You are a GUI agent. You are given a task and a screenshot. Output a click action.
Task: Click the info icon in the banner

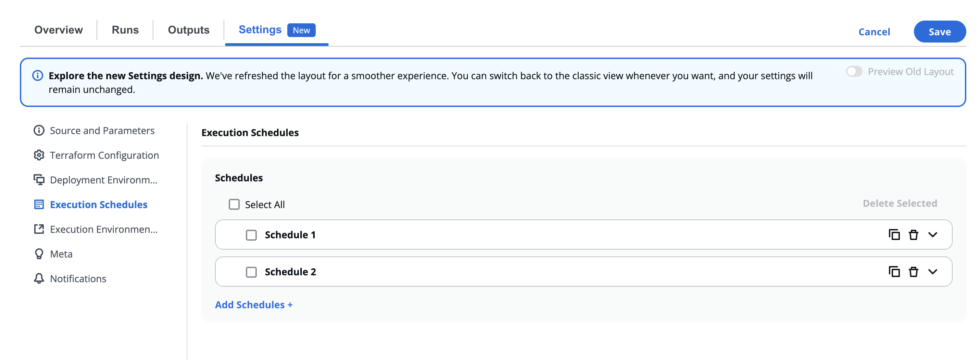38,75
